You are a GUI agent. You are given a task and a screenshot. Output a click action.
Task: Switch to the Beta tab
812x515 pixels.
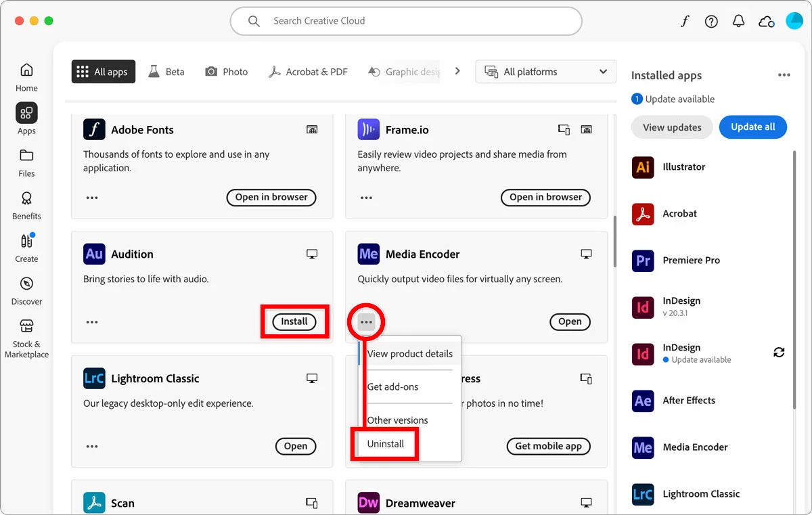[166, 72]
